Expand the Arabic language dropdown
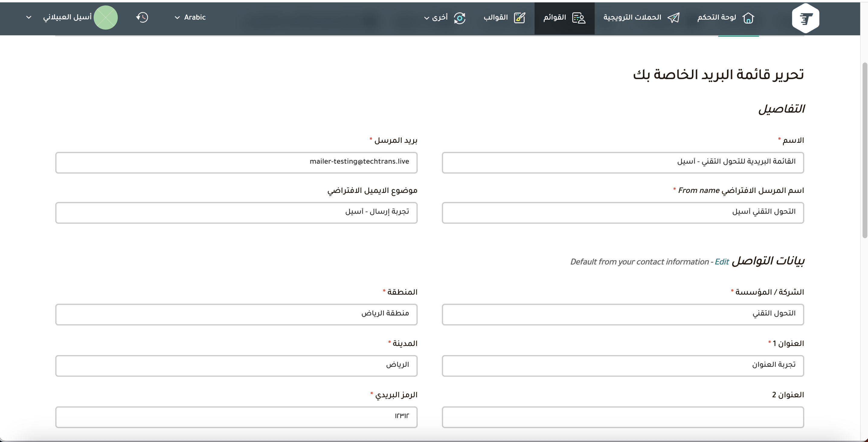 pyautogui.click(x=190, y=18)
